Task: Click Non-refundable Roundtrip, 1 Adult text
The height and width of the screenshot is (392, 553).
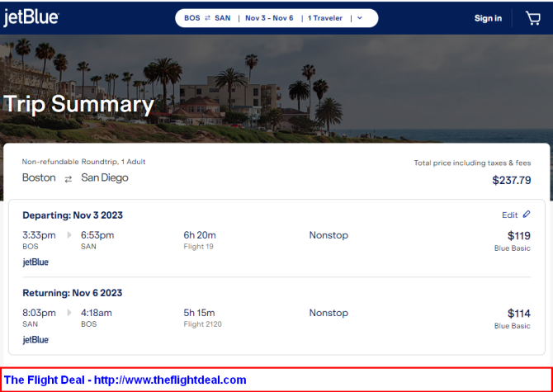Action: 83,162
